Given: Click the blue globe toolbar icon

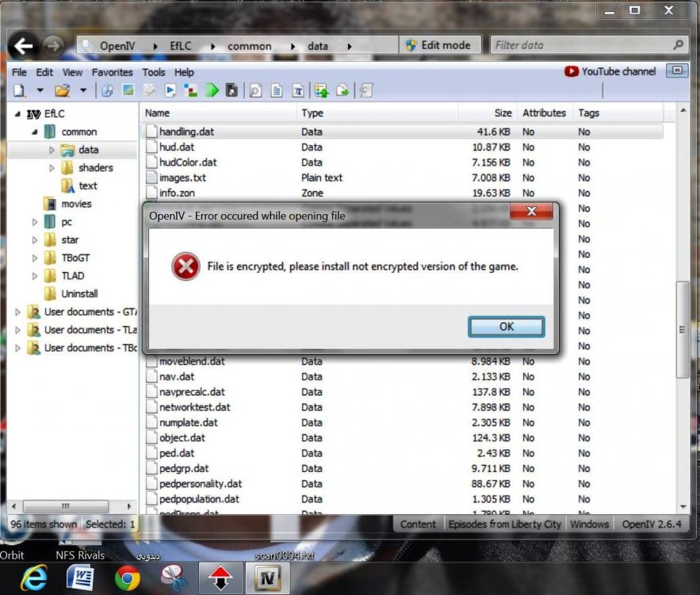Looking at the screenshot, I should [x=107, y=90].
